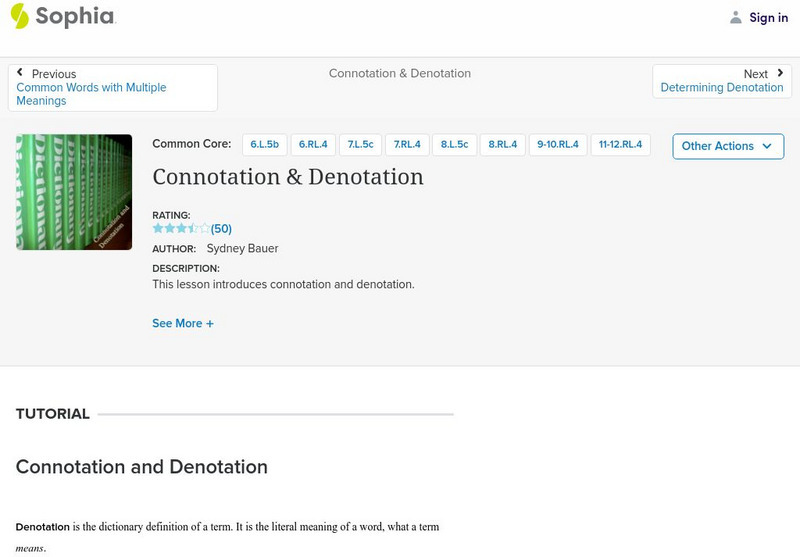Select the 6.RL.4 Common Core tag
The width and height of the screenshot is (800, 557).
[313, 145]
